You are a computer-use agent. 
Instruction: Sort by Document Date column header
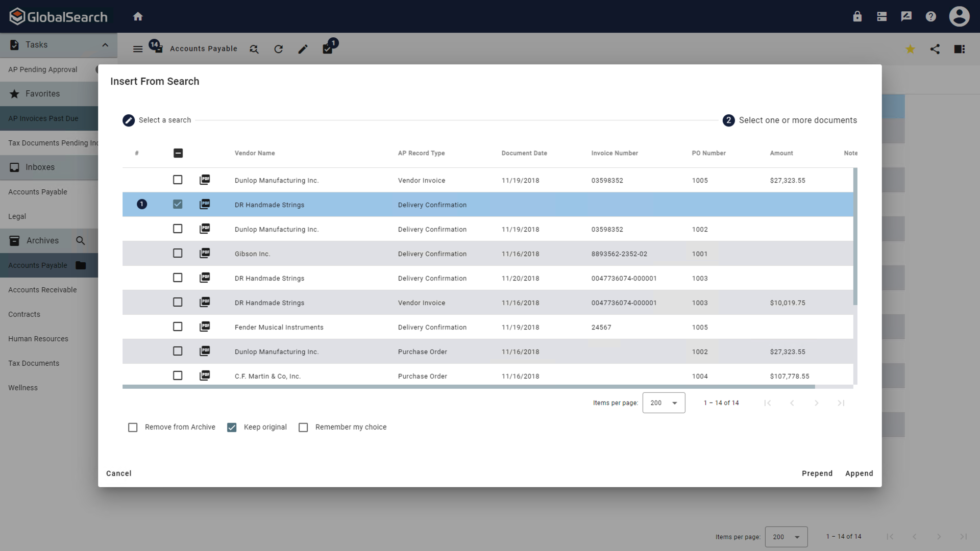[524, 153]
